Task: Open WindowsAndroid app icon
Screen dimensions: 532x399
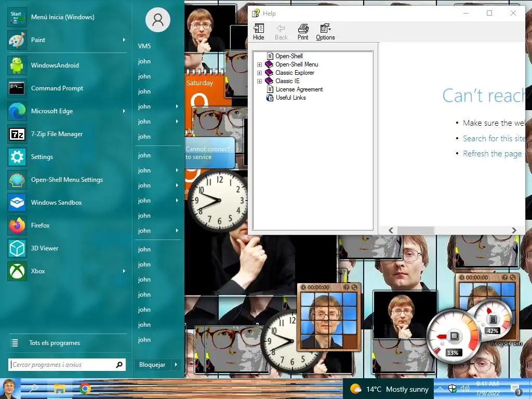Action: point(17,65)
